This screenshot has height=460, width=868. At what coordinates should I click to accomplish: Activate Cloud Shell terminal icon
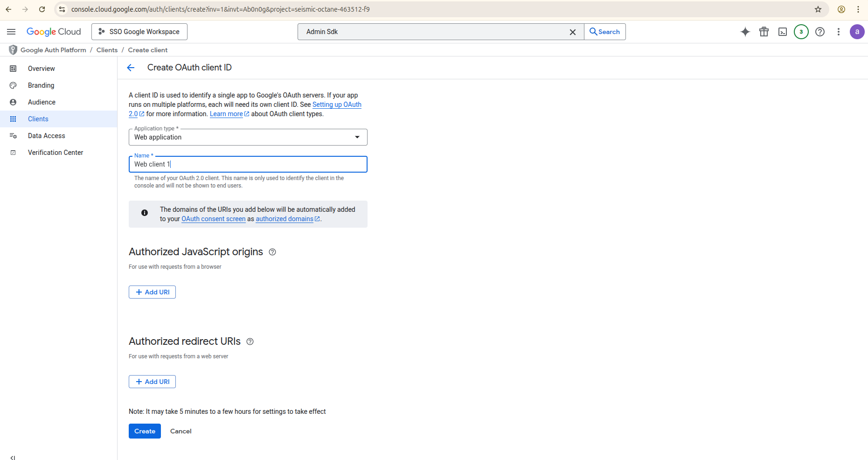[x=782, y=32]
